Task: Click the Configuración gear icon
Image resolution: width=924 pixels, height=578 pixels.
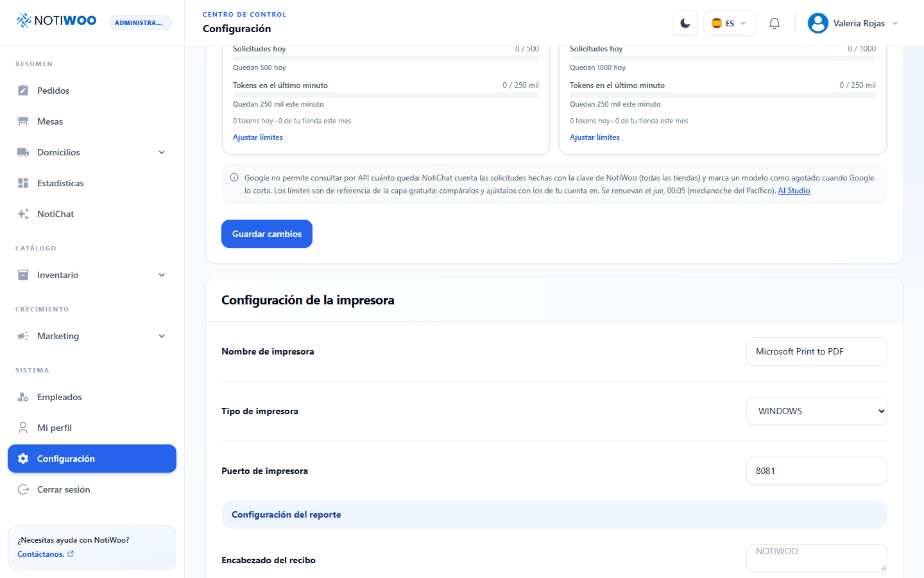Action: [23, 459]
